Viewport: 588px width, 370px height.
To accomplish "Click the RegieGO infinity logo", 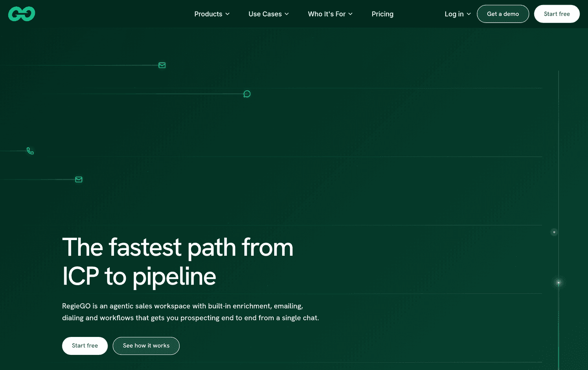I will coord(22,14).
